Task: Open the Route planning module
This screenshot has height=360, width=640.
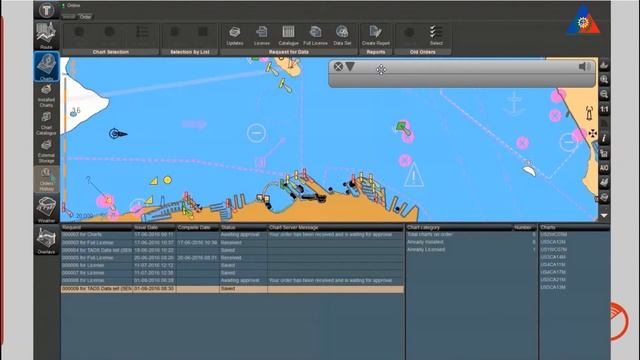Action: coord(46,35)
